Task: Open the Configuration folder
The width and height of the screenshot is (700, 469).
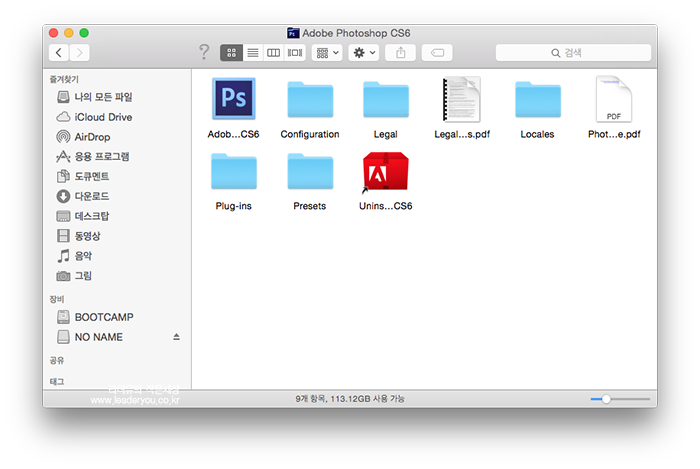Action: (310, 100)
